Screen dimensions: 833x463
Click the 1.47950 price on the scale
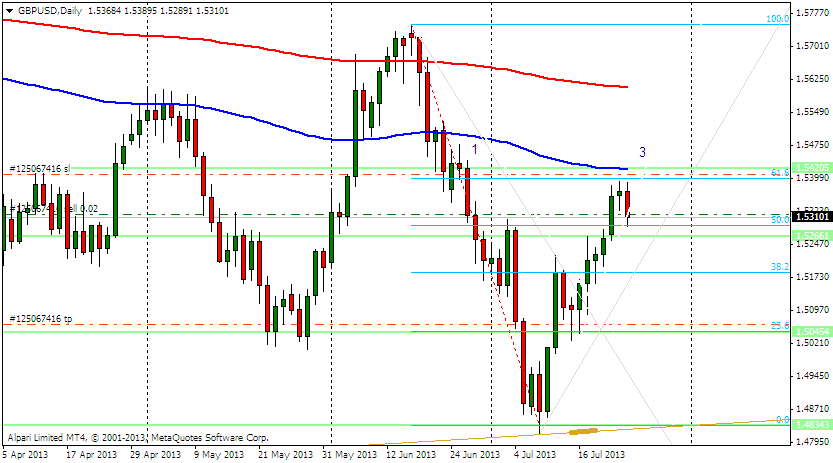click(x=812, y=441)
